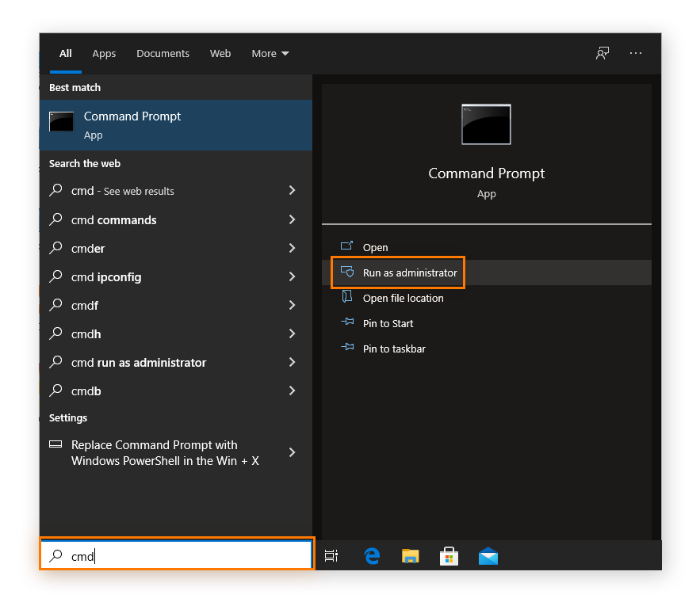Choose Run as administrator
Screen dimensions: 700x602
pyautogui.click(x=409, y=272)
